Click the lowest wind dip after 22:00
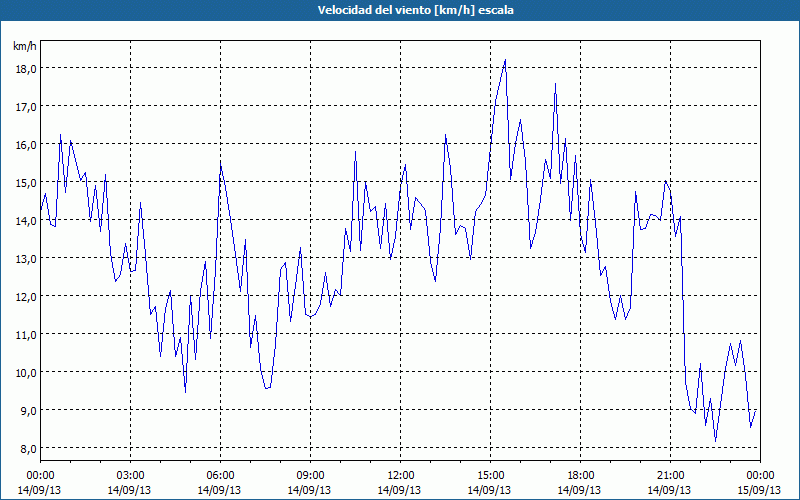The image size is (800, 500). (x=715, y=441)
